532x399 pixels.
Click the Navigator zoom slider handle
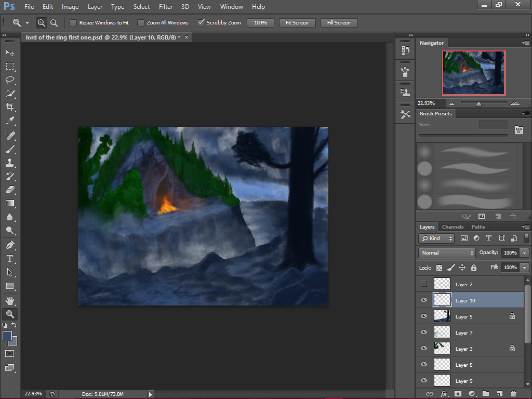pyautogui.click(x=478, y=103)
